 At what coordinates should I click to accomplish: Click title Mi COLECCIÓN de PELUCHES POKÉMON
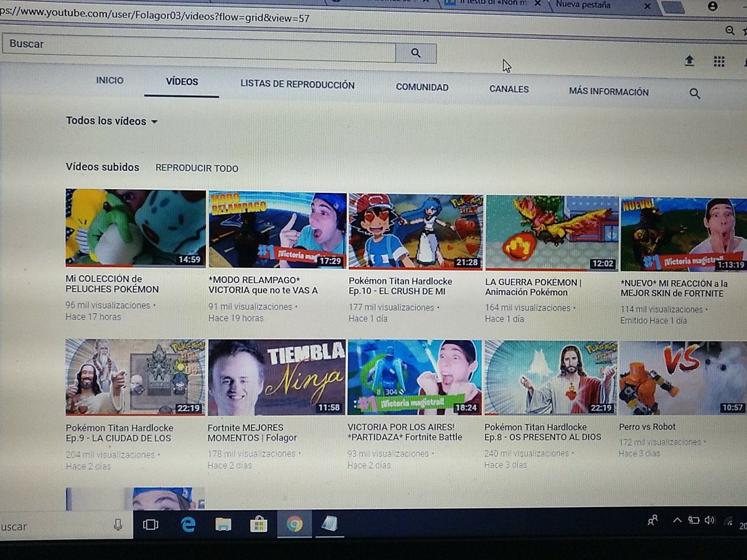(x=112, y=284)
